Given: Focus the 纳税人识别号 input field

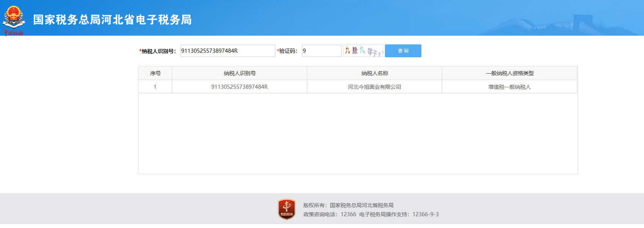Looking at the screenshot, I should (228, 51).
